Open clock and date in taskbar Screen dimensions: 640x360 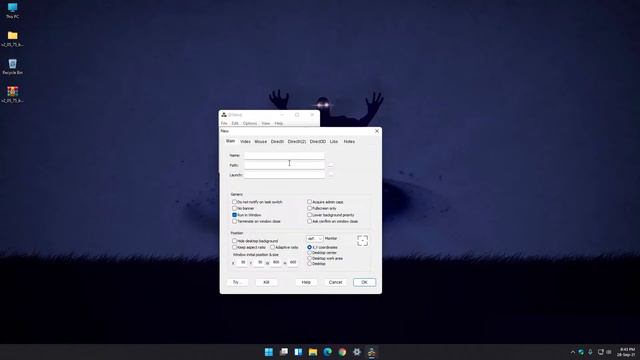coord(627,352)
